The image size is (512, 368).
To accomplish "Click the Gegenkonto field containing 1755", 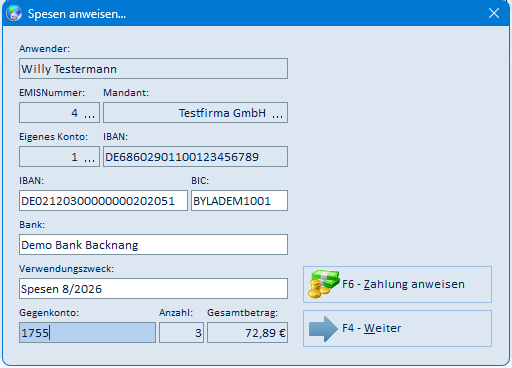I will pos(87,332).
